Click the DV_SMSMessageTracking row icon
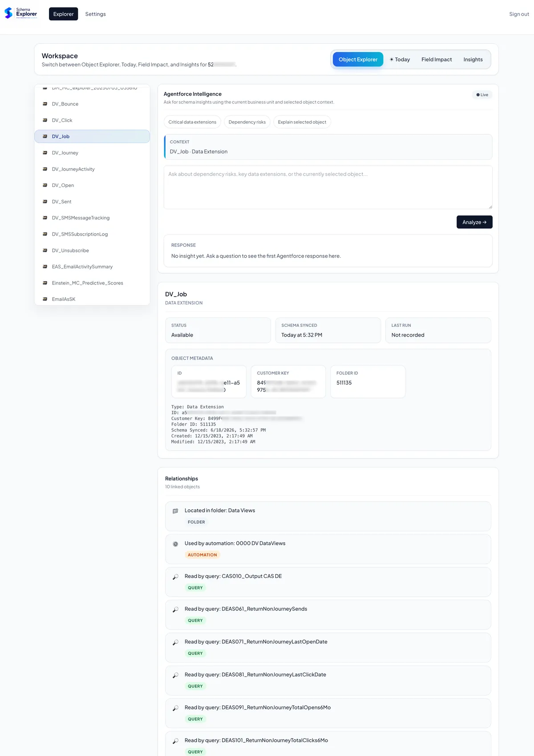This screenshot has width=534, height=756. [45, 218]
